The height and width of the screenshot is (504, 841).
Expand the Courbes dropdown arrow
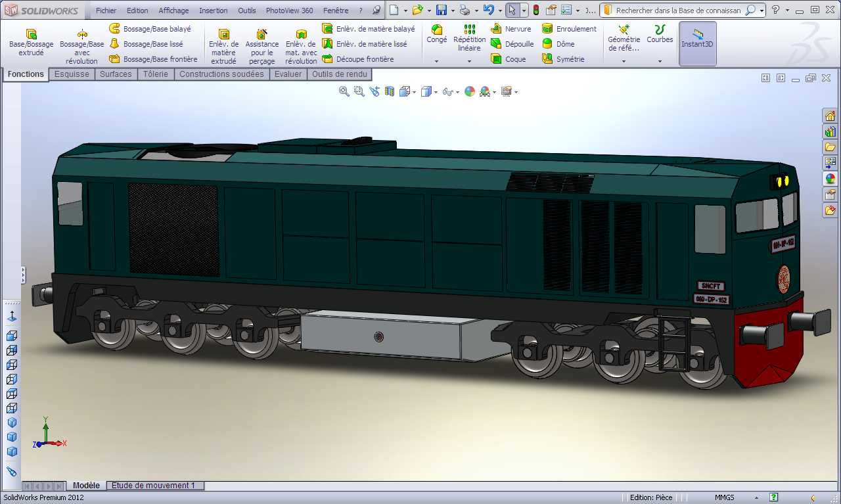(660, 61)
